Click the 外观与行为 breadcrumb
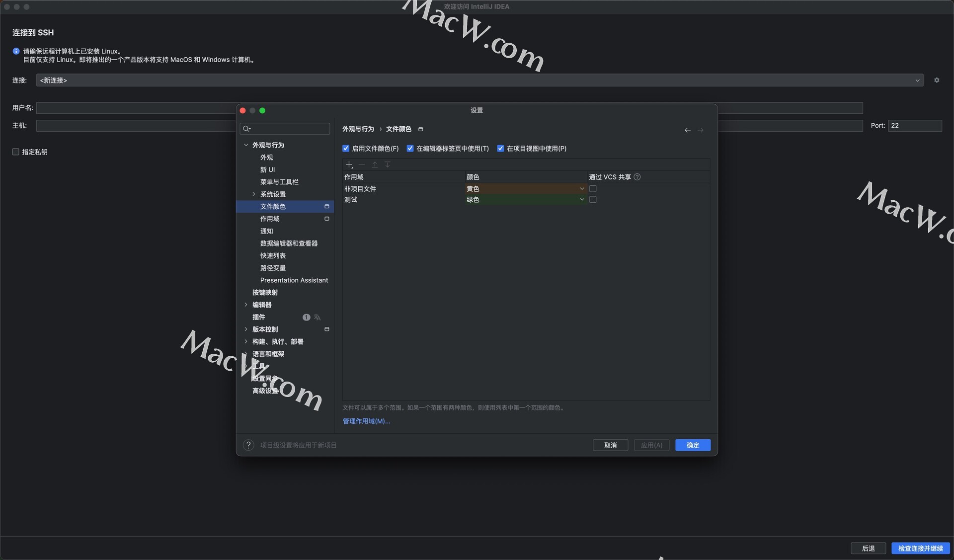The width and height of the screenshot is (954, 560). [358, 129]
